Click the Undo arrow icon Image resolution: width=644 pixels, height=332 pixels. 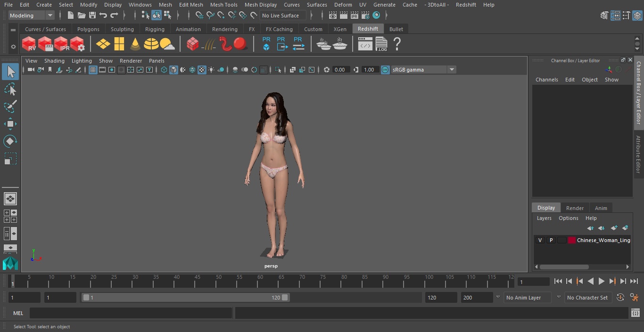[103, 16]
